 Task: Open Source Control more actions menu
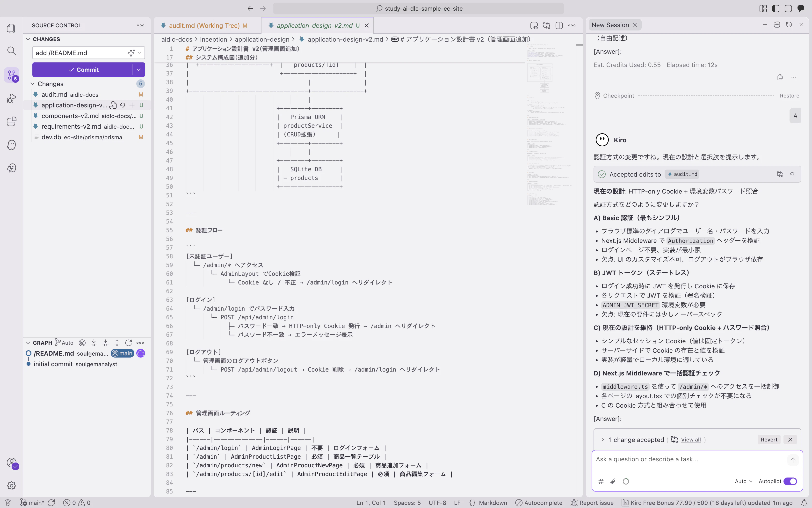[141, 26]
